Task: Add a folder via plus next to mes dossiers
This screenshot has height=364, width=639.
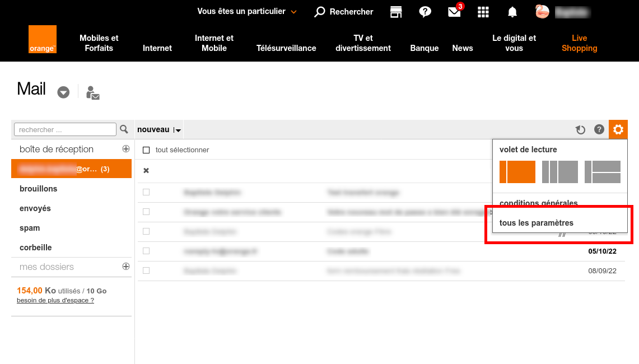Action: click(x=126, y=266)
